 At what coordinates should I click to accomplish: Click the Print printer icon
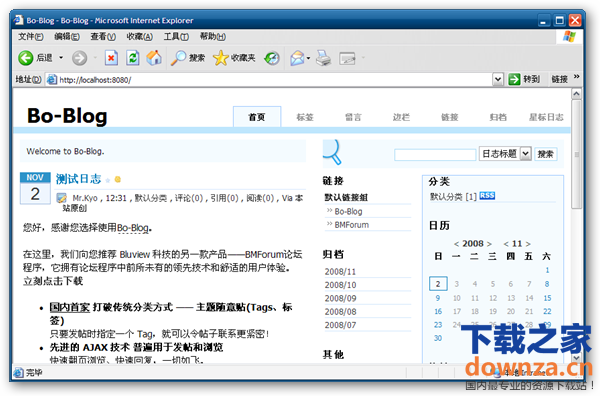tap(323, 58)
